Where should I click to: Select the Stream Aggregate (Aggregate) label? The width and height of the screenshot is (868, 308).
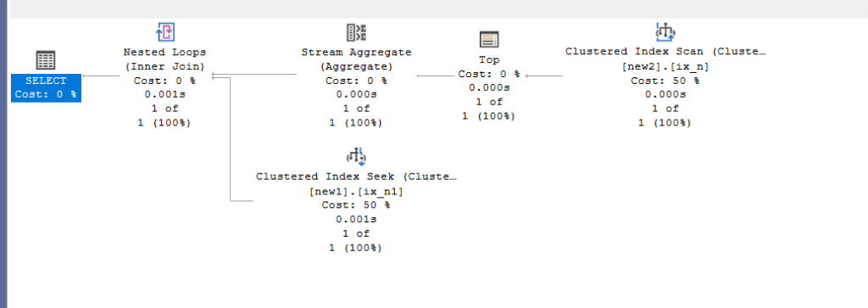(x=357, y=59)
